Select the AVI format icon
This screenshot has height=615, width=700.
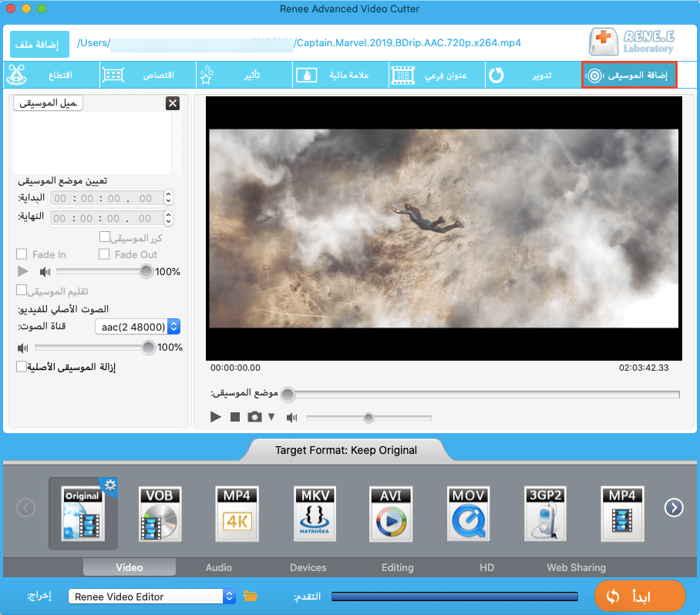pos(391,513)
